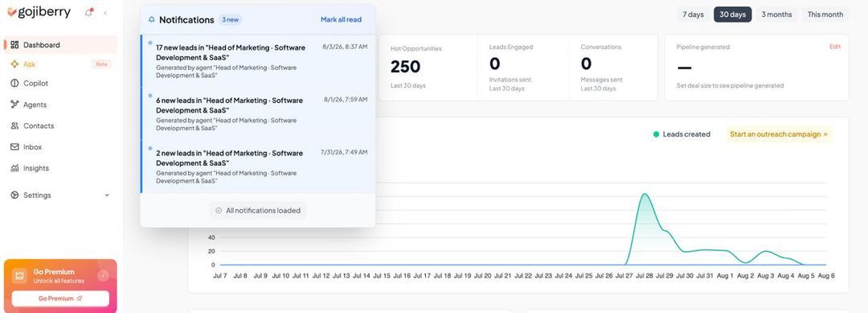This screenshot has height=313, width=868.
Task: Click the Aug 3 axis label
Action: [766, 275]
